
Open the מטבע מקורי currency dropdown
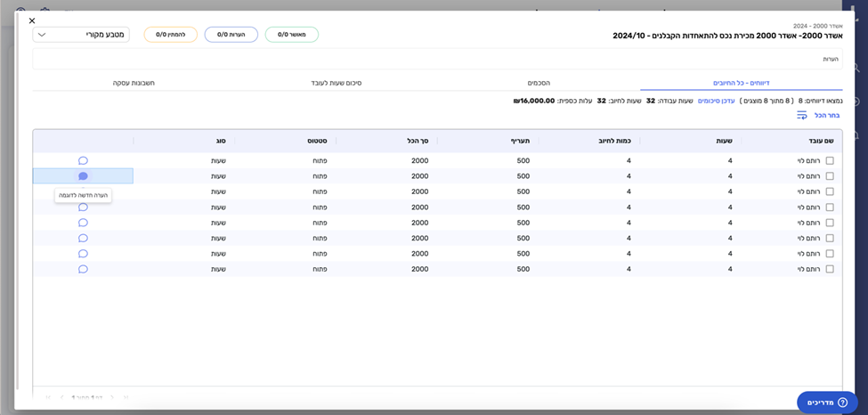tap(81, 35)
